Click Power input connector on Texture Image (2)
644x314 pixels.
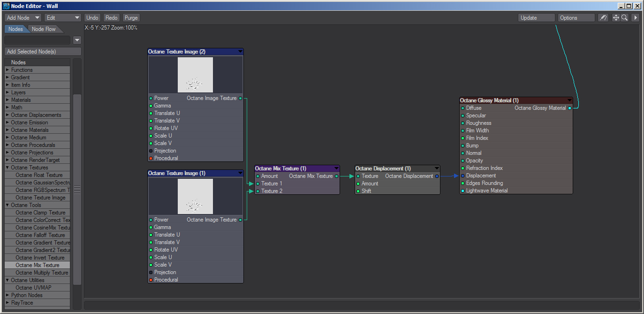click(x=151, y=98)
